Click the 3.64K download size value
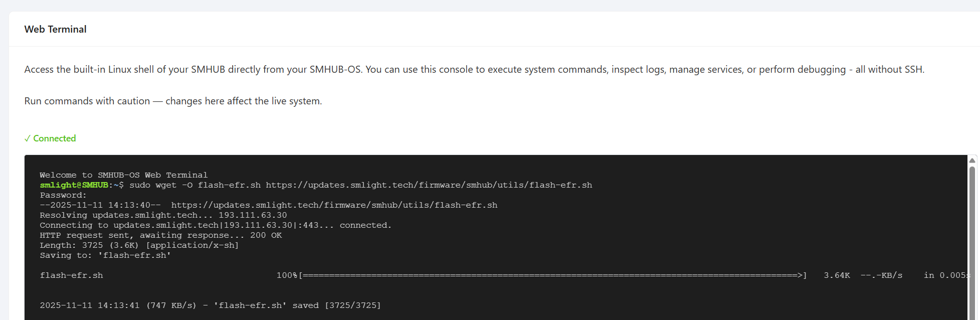The height and width of the screenshot is (320, 980). [x=837, y=275]
